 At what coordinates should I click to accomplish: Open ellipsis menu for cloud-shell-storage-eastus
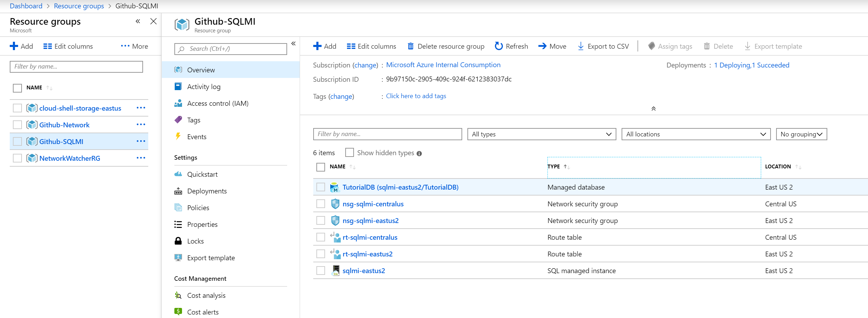pos(141,108)
